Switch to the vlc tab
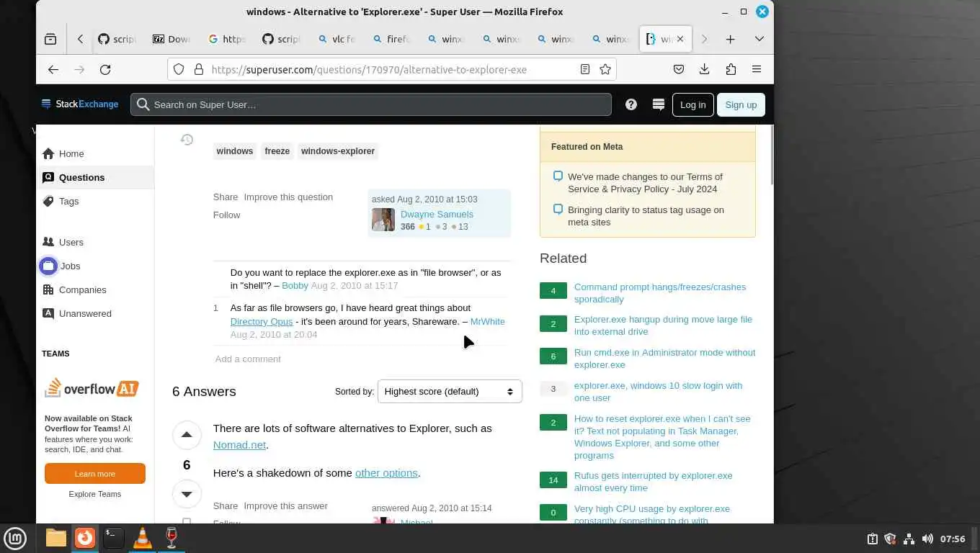The height and width of the screenshot is (553, 980). click(336, 40)
